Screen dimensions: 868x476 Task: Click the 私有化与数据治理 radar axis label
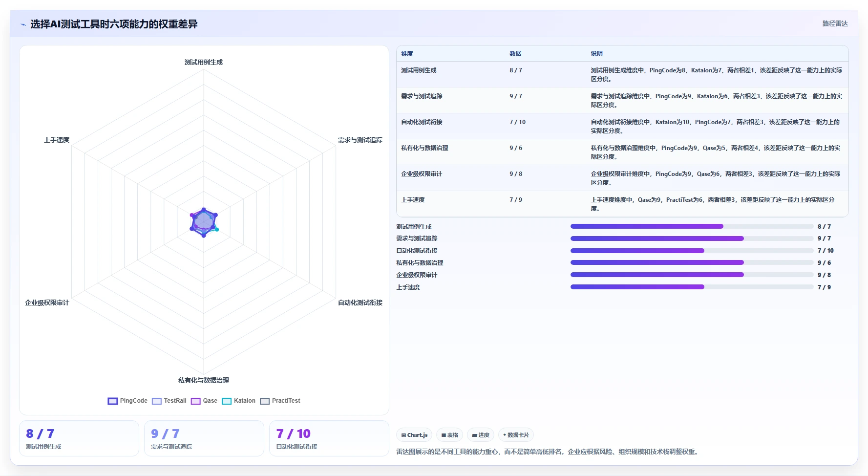[x=204, y=380]
